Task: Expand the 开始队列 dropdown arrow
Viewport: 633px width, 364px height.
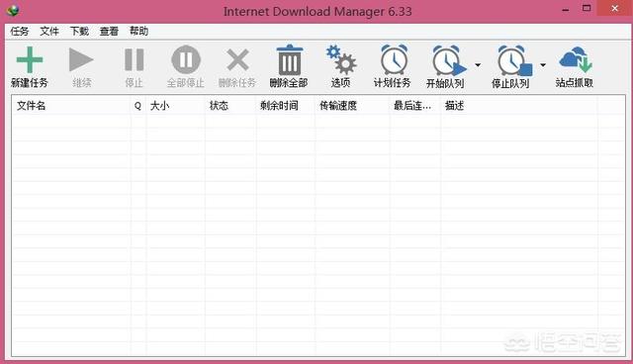Action: tap(478, 64)
